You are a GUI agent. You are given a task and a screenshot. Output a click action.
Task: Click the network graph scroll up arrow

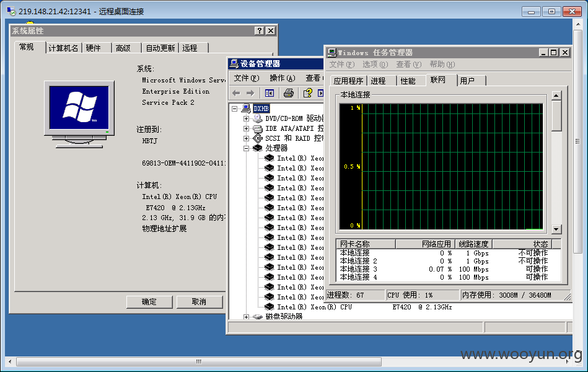point(556,95)
